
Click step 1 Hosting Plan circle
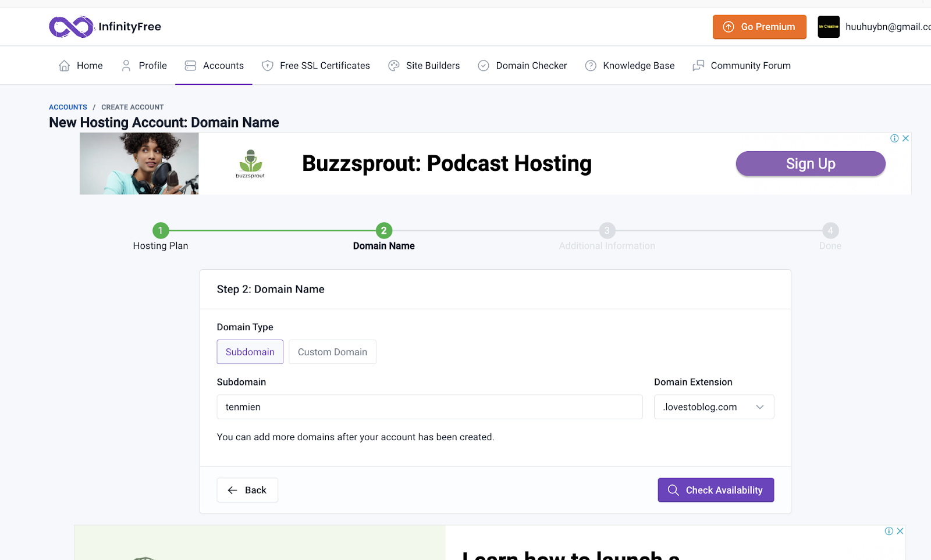pos(161,230)
